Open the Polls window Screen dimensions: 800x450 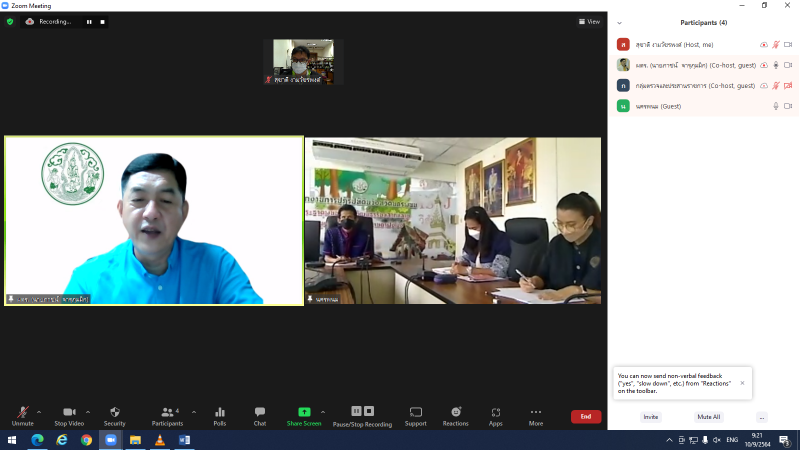220,416
